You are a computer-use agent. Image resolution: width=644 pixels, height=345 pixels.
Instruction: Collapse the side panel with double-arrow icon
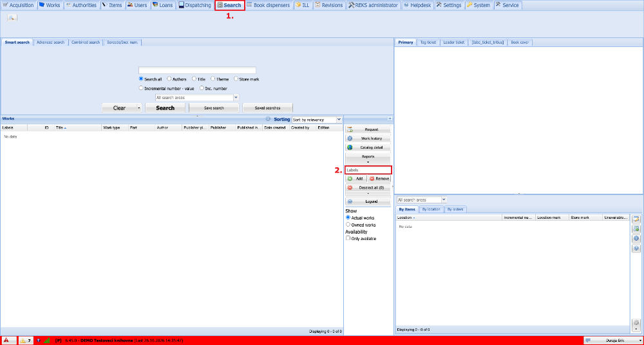pyautogui.click(x=390, y=118)
